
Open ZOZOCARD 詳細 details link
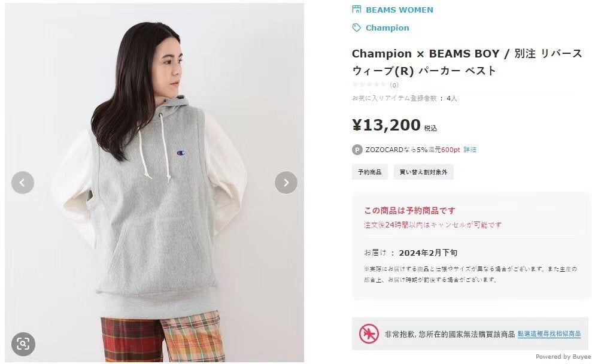pyautogui.click(x=470, y=150)
